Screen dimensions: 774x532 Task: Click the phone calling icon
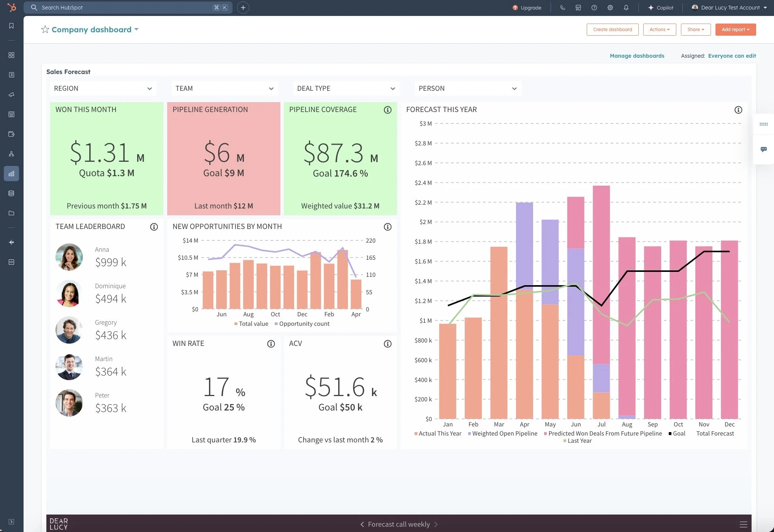tap(562, 8)
